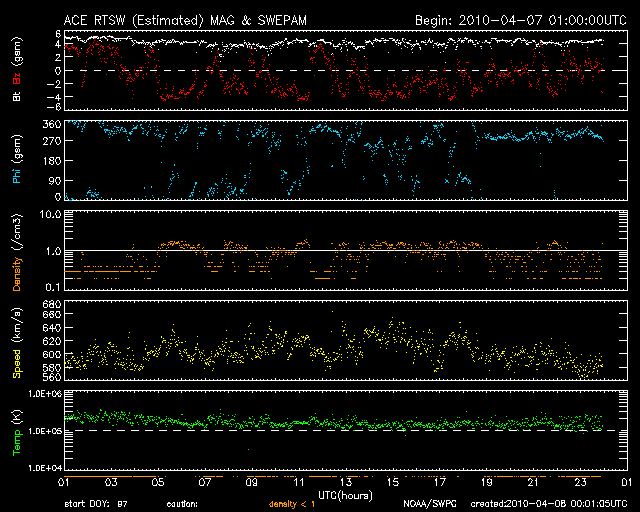640x512 pixels.
Task: Click the Density (/cm3) axis label
Action: tap(15, 251)
